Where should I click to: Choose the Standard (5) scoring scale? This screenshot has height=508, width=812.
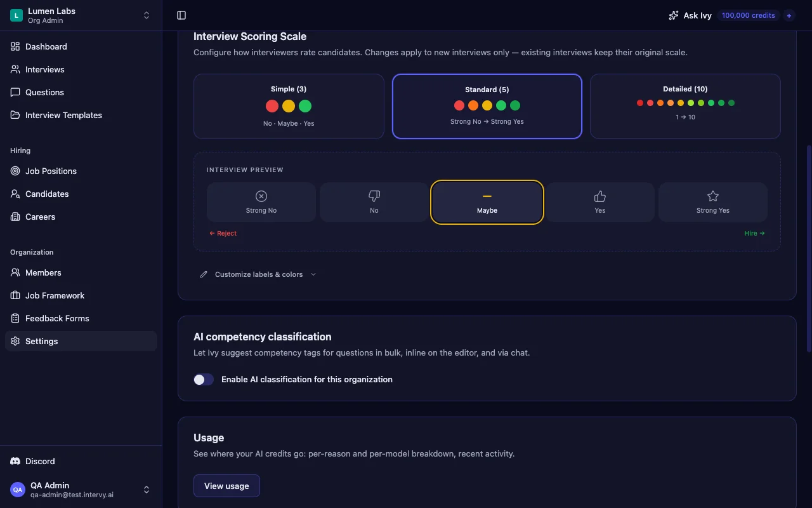point(487,106)
